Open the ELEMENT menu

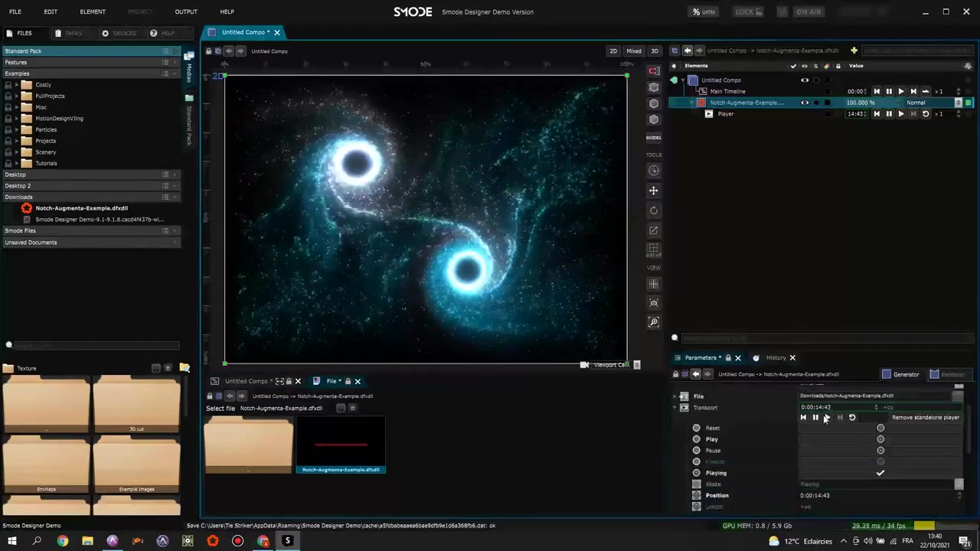pos(93,11)
